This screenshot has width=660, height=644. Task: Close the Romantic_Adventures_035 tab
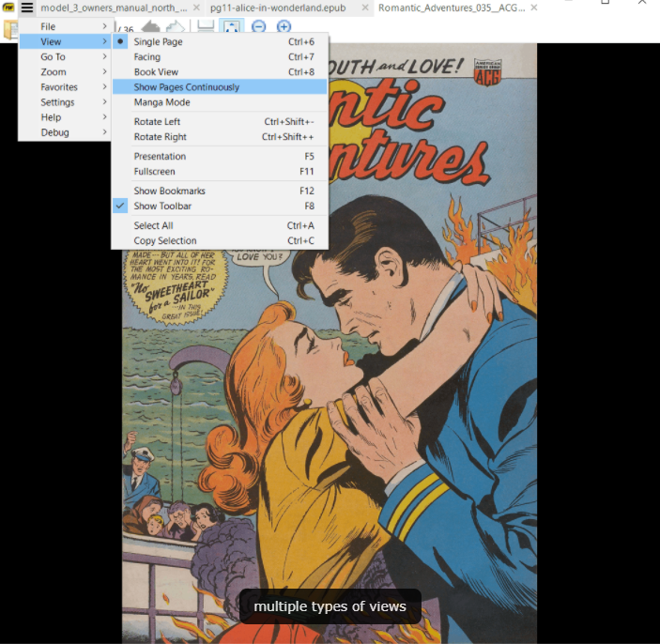(x=533, y=8)
